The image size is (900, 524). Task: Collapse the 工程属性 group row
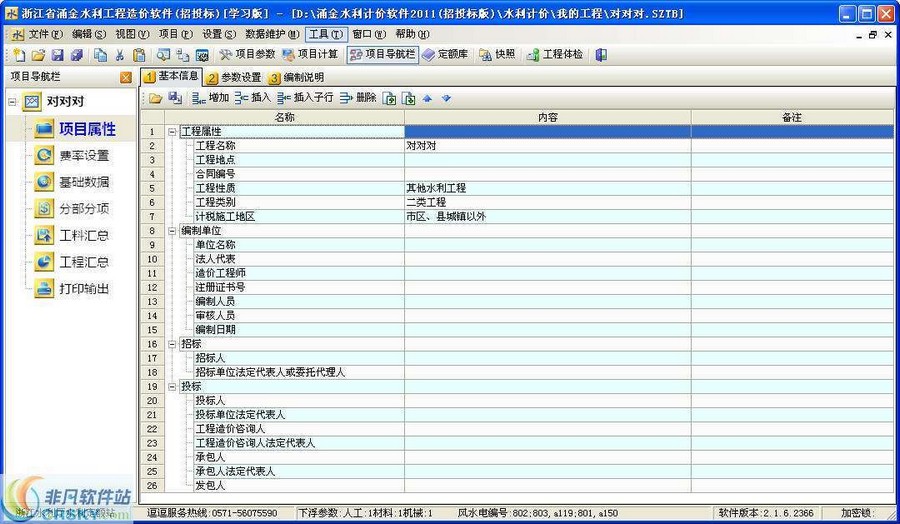[x=172, y=132]
